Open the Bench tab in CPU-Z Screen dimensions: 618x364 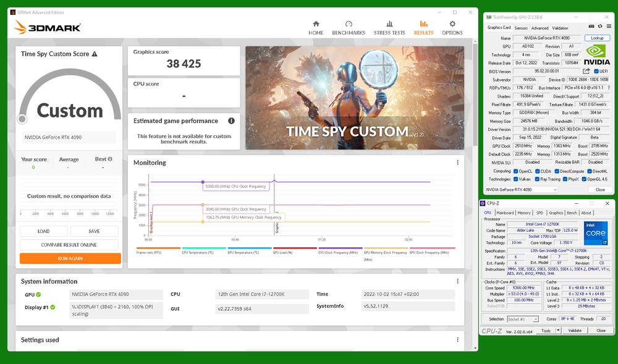coord(572,213)
